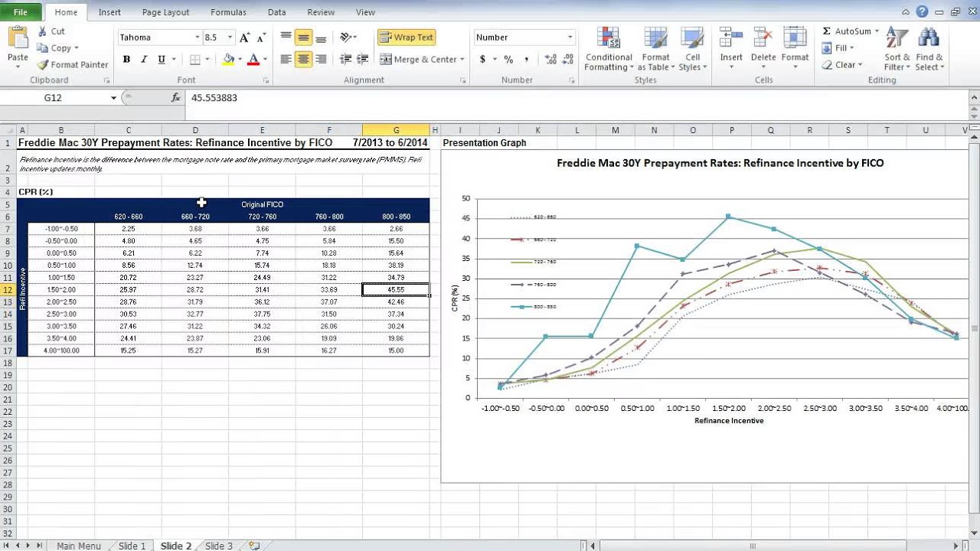Screen dimensions: 980x551
Task: Bottom align cell text
Action: coord(321,37)
